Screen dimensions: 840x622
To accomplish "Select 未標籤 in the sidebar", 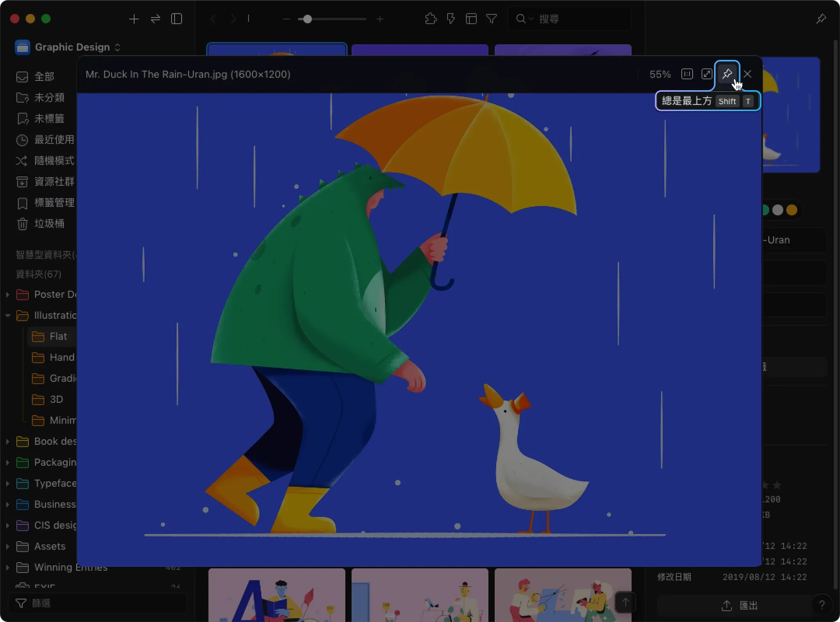I will tap(49, 118).
